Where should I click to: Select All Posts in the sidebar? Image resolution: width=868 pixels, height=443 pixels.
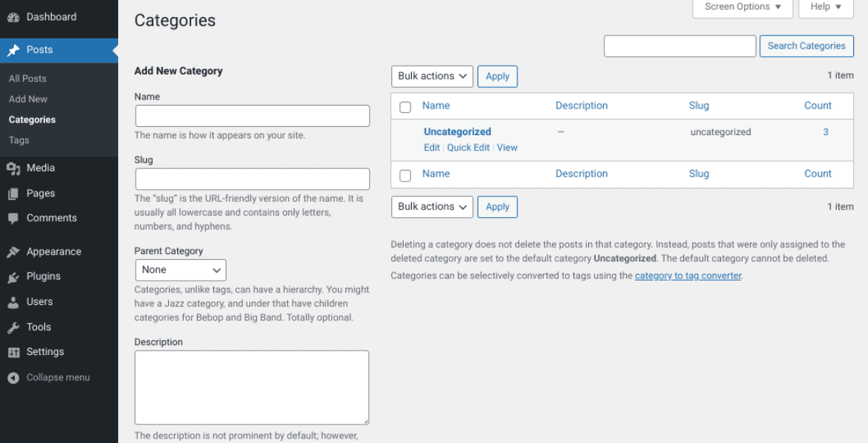[27, 78]
